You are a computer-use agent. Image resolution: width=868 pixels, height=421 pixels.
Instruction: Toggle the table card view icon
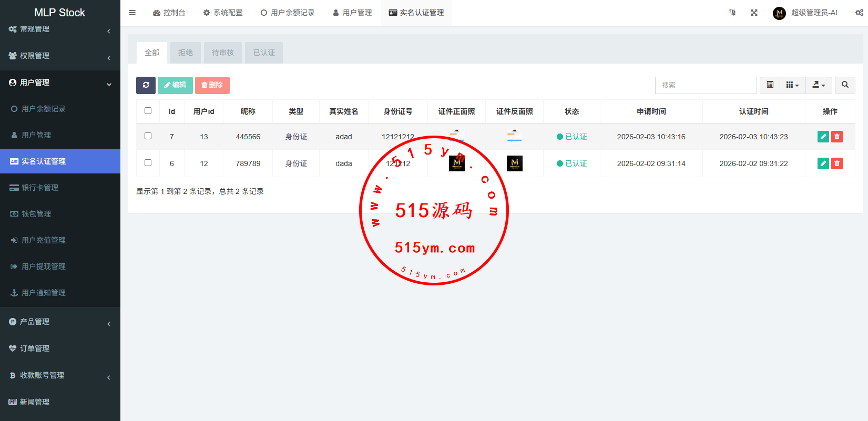coord(770,85)
